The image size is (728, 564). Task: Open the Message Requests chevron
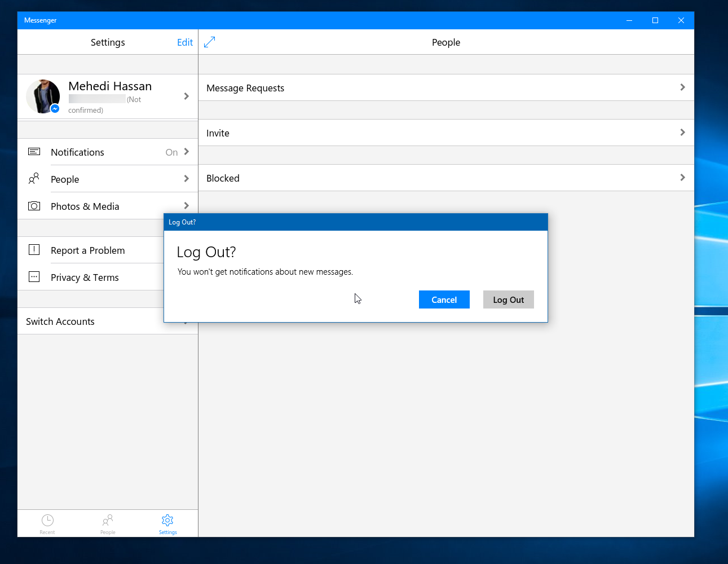(682, 87)
